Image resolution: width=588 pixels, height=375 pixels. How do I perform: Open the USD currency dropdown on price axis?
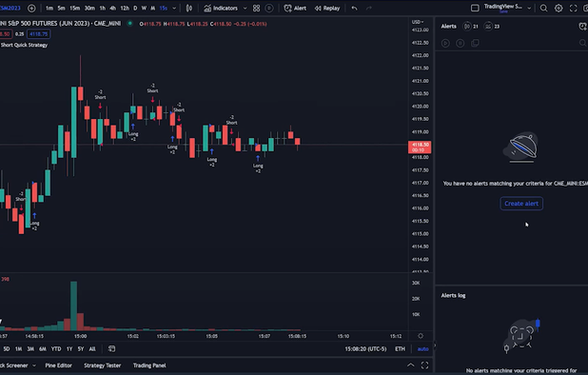point(418,22)
